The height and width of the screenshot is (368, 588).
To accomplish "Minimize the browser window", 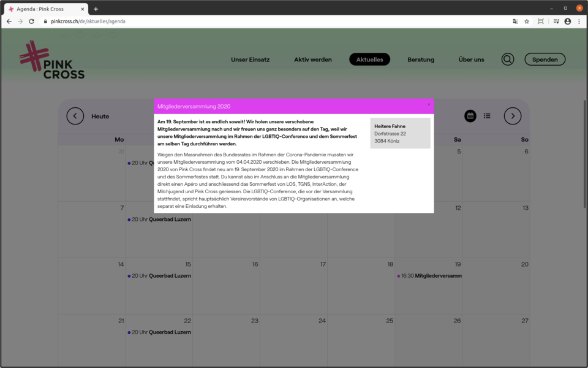I will tap(552, 8).
